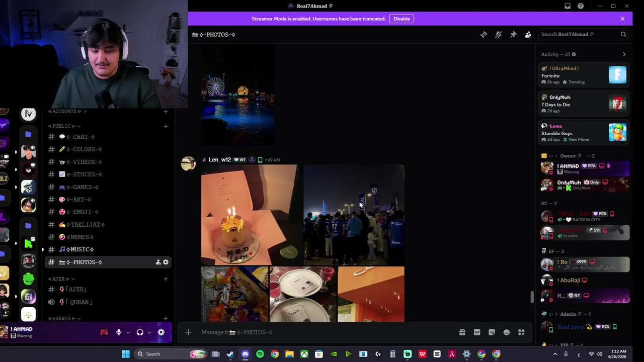Open the ART channel
644x362 pixels.
point(108,200)
